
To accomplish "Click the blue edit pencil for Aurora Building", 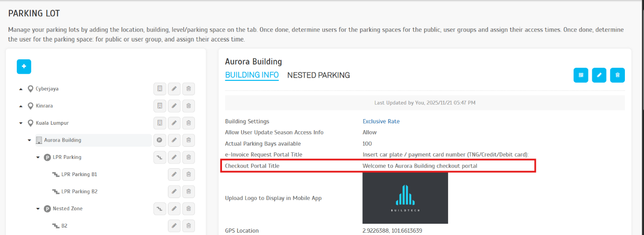I will (599, 75).
